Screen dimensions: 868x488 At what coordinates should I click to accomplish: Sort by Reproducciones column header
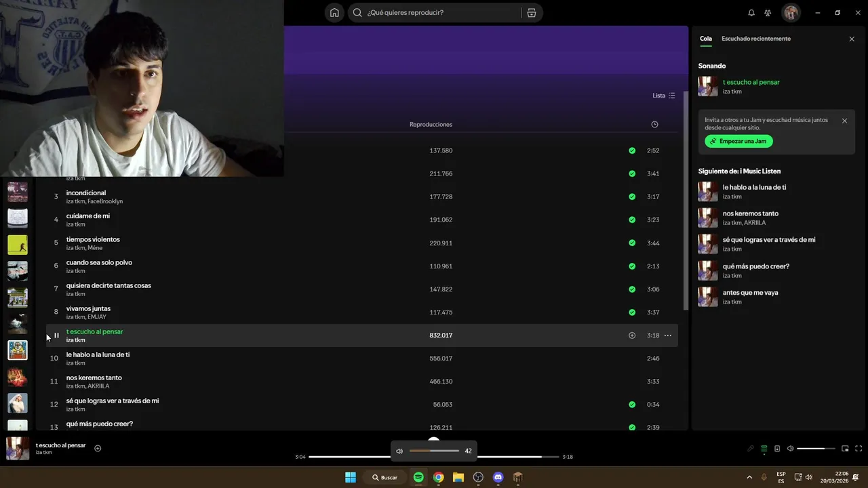click(x=431, y=124)
